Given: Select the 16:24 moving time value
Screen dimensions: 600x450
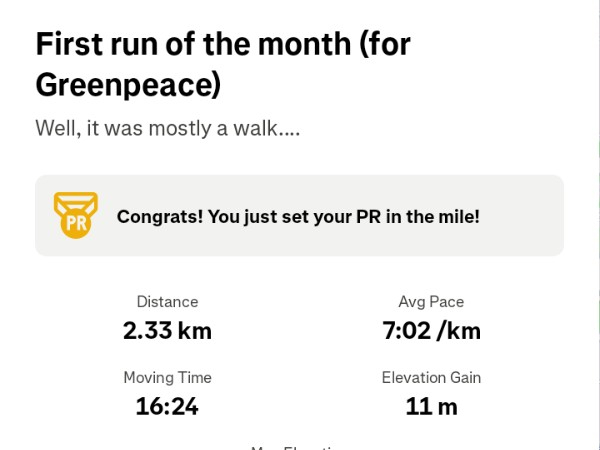Looking at the screenshot, I should coord(167,406).
